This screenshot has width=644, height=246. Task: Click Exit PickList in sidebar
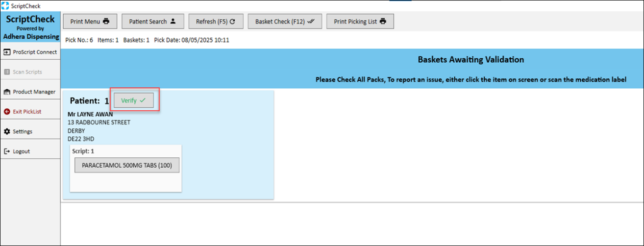[x=30, y=111]
